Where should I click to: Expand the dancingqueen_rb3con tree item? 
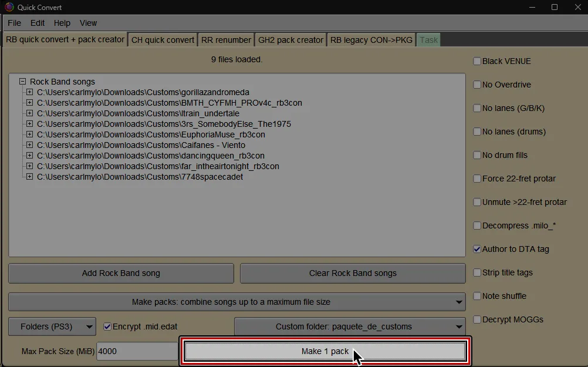point(29,156)
